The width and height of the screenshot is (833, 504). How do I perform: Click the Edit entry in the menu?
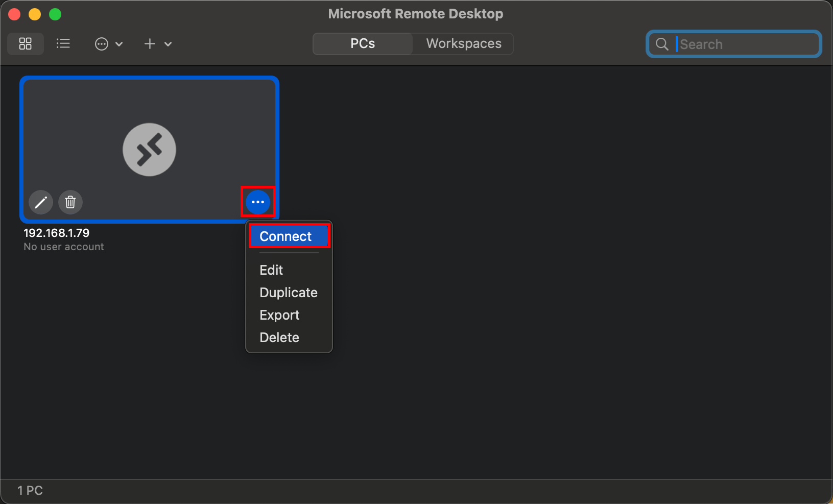[x=271, y=270]
